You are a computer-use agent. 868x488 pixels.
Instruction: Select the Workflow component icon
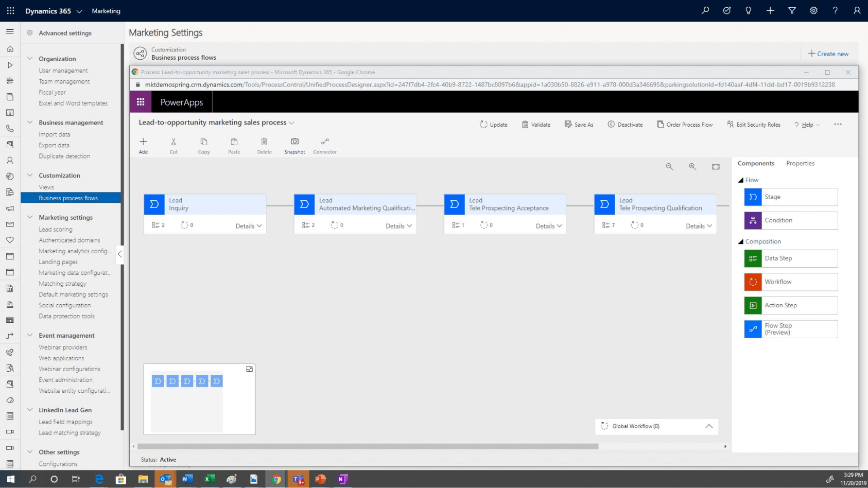(753, 282)
